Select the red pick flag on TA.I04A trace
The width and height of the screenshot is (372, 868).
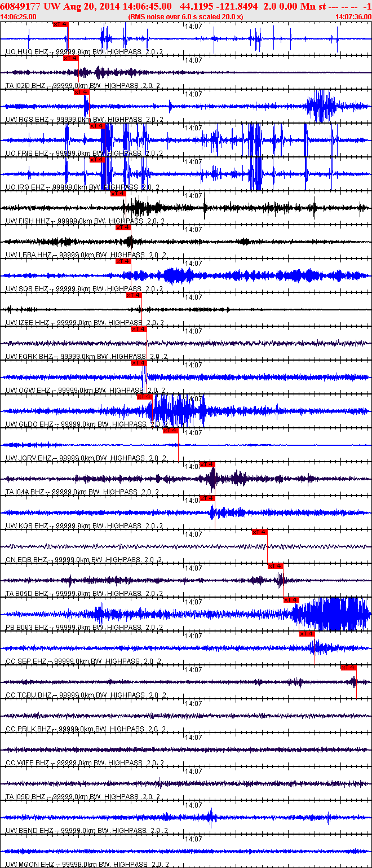point(207,464)
